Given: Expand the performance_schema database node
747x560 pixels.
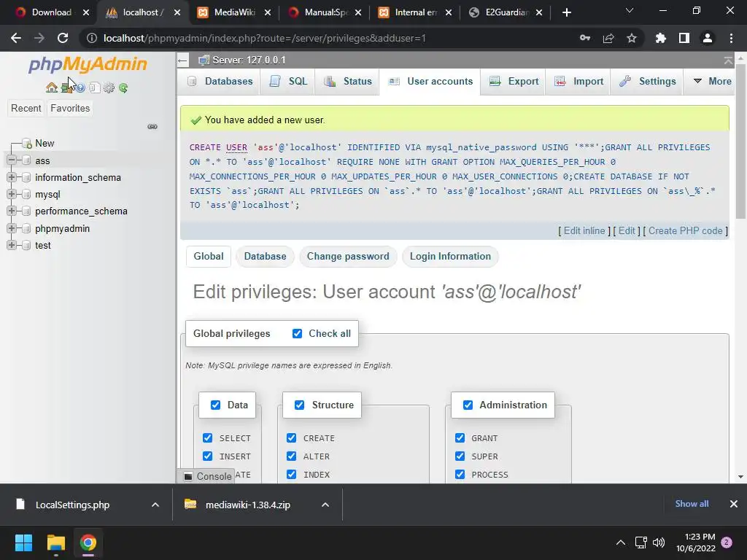Looking at the screenshot, I should click(x=12, y=211).
